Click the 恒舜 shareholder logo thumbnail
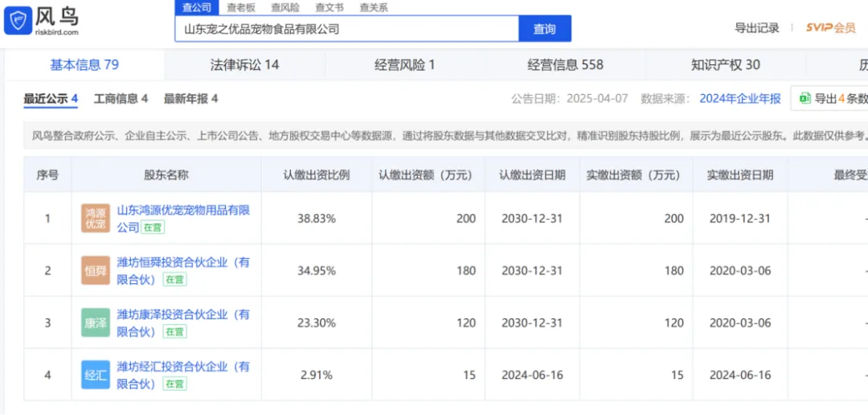This screenshot has width=868, height=415. click(95, 271)
